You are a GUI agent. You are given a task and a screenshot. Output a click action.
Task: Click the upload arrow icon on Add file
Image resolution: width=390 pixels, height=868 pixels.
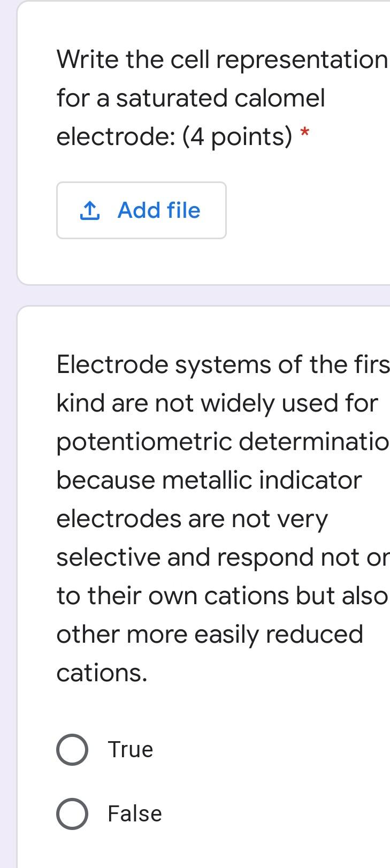pos(90,210)
